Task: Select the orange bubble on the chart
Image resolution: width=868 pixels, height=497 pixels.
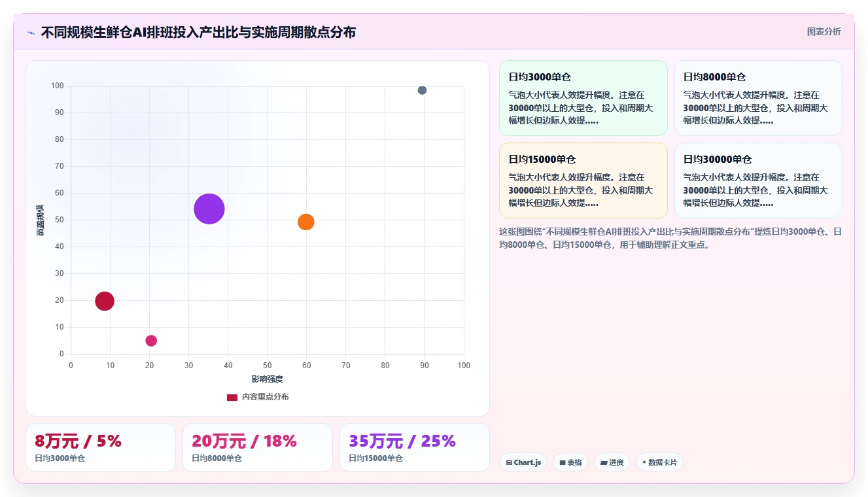Action: 306,222
